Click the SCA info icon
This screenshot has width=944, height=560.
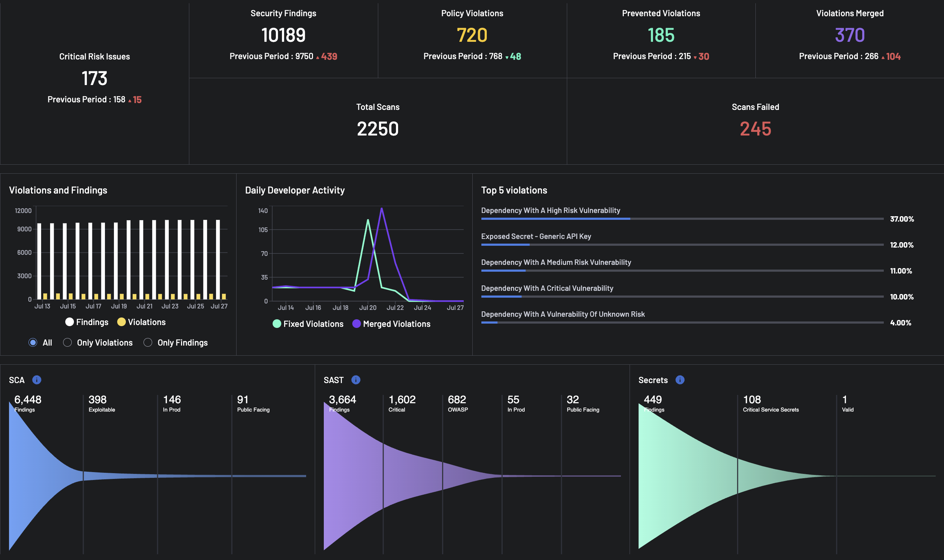coord(37,380)
